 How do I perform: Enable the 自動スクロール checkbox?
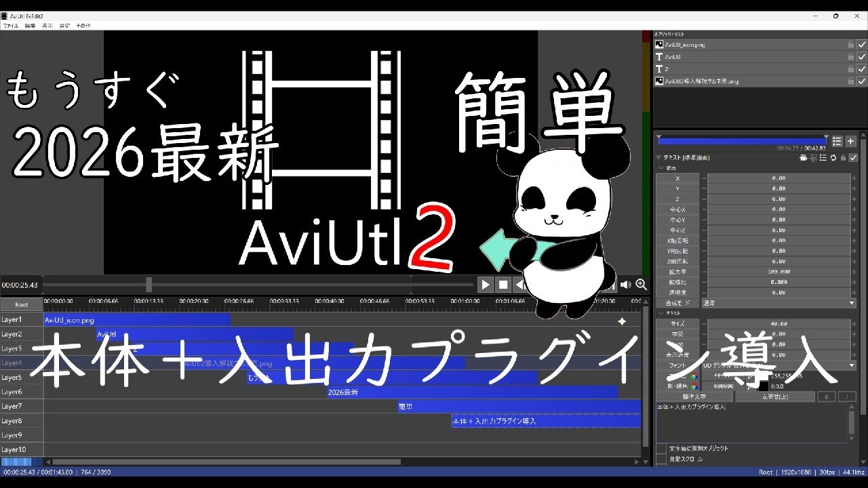tap(661, 460)
